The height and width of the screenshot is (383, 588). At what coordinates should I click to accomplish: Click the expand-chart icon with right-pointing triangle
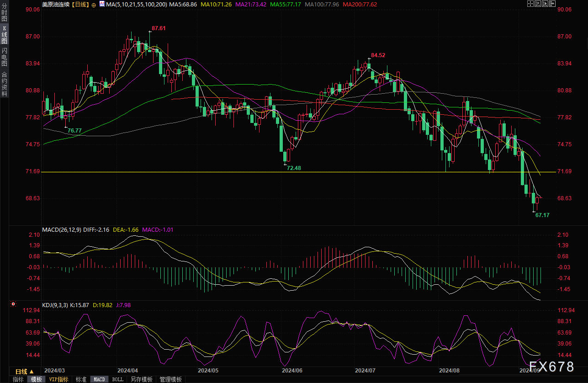[x=545, y=4]
